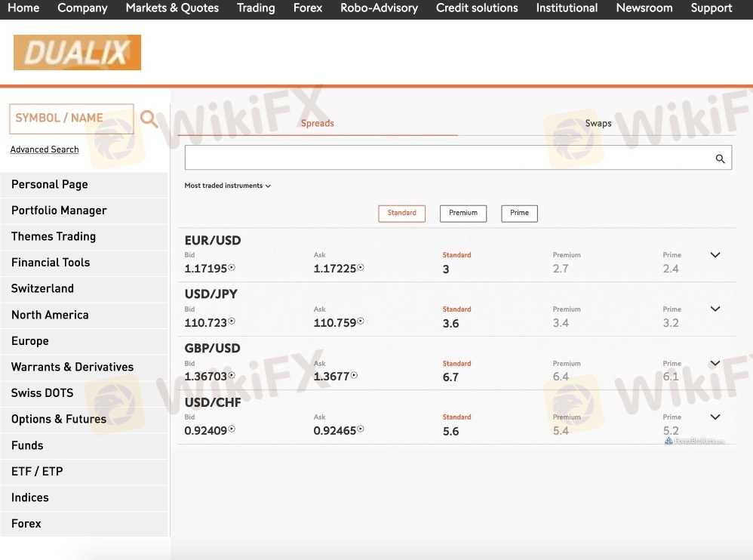
Task: Click the info icon next to GBP/USD ask price
Action: pyautogui.click(x=354, y=375)
